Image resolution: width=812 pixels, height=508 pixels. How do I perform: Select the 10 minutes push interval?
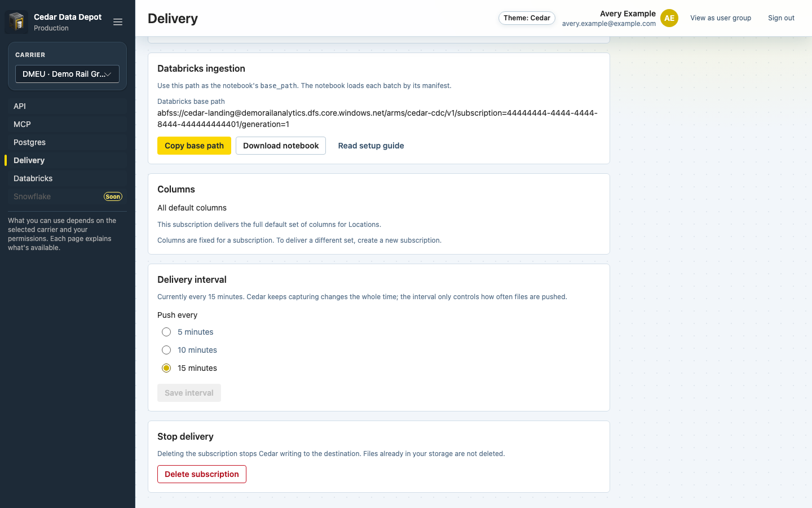[x=166, y=350]
